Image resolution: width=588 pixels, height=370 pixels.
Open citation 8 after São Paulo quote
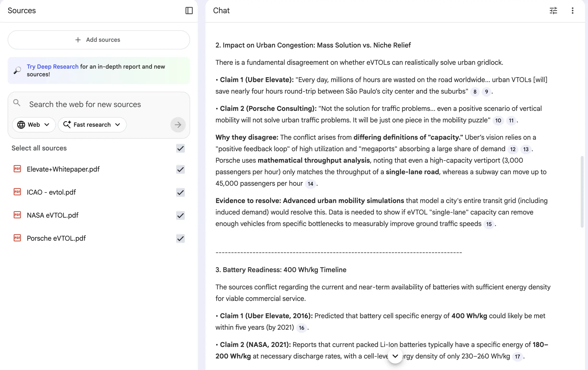[x=475, y=92]
